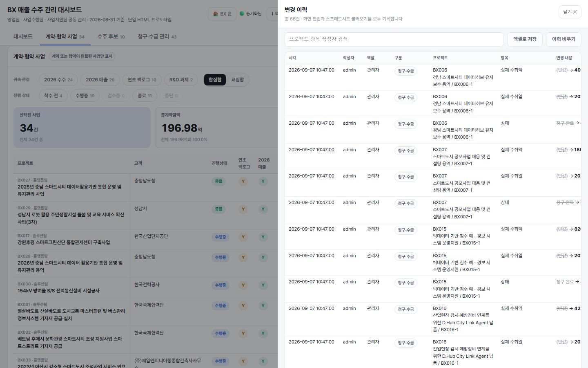Go to the 청구·수금 관리 tab
This screenshot has width=588, height=368.
point(157,36)
